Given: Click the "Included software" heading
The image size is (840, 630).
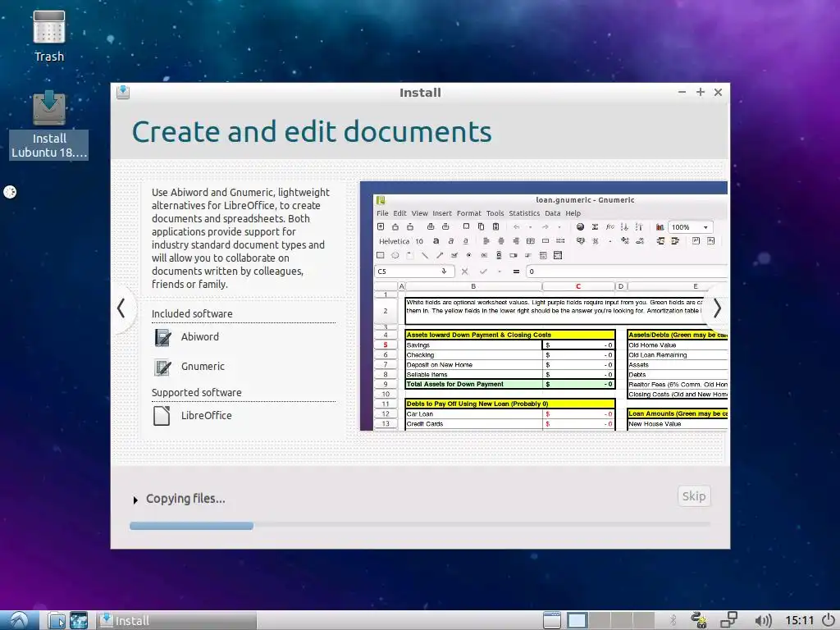Looking at the screenshot, I should point(192,314).
